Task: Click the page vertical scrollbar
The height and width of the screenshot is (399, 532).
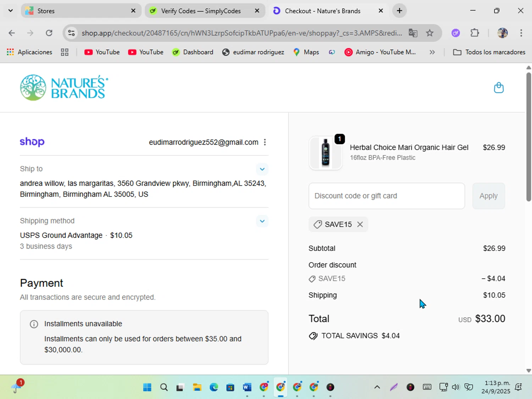Action: 528,137
